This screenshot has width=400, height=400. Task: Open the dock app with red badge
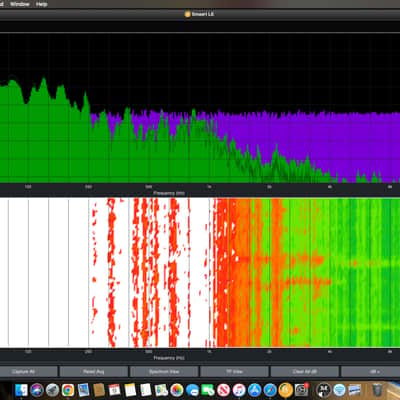click(x=302, y=389)
